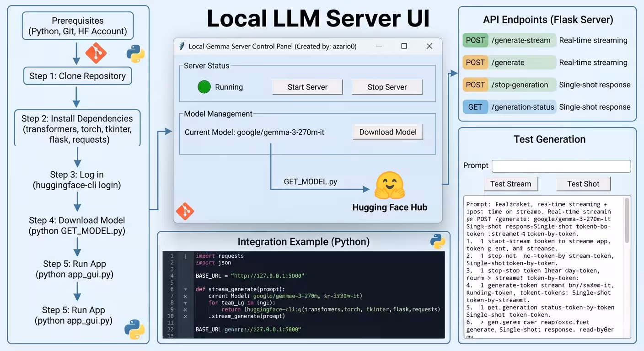Collapse the for-loop fold arrow on line 8
The height and width of the screenshot is (351, 644).
(185, 303)
